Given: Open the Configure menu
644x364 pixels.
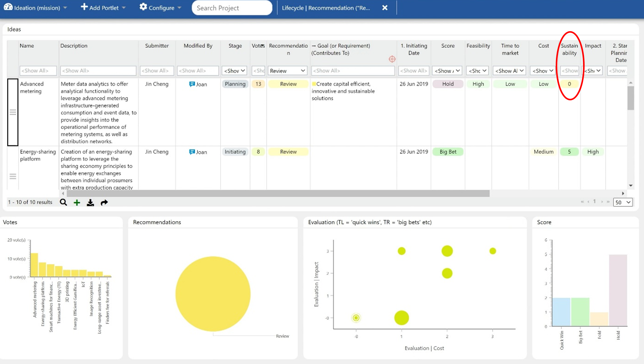Looking at the screenshot, I should pos(160,8).
